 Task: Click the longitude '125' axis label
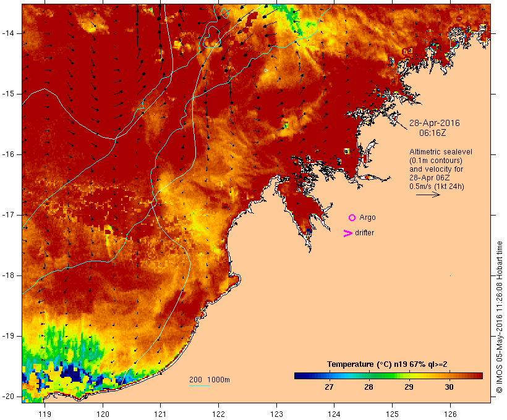tap(392, 414)
